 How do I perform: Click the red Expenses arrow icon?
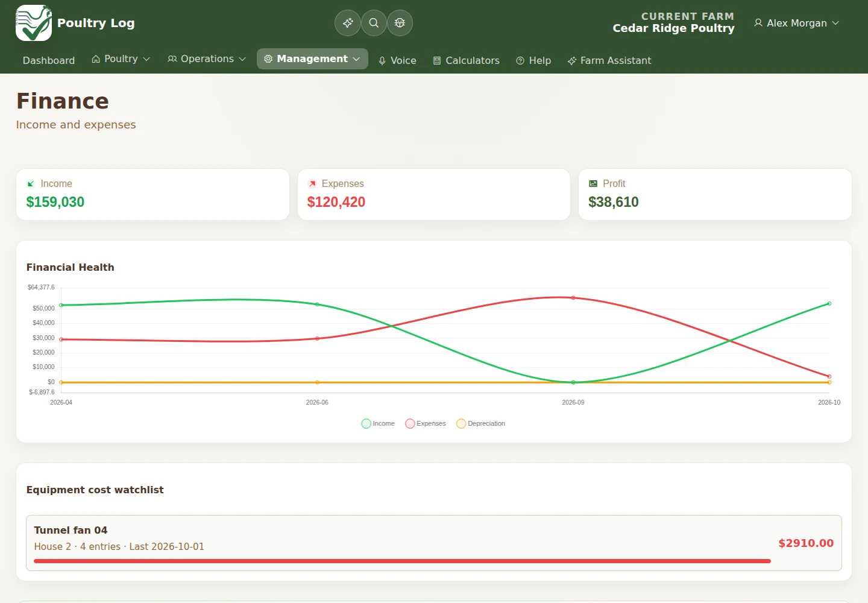[x=312, y=184]
